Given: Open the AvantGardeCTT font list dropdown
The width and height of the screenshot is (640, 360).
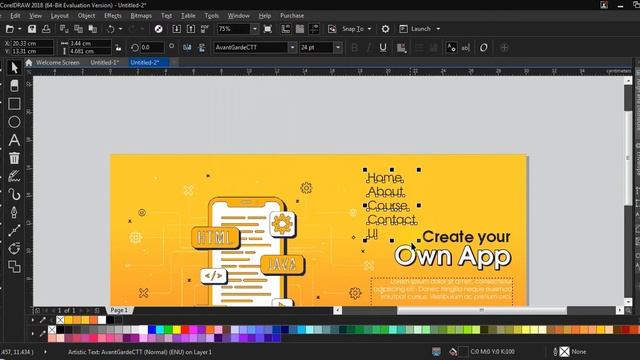Looking at the screenshot, I should pyautogui.click(x=292, y=48).
